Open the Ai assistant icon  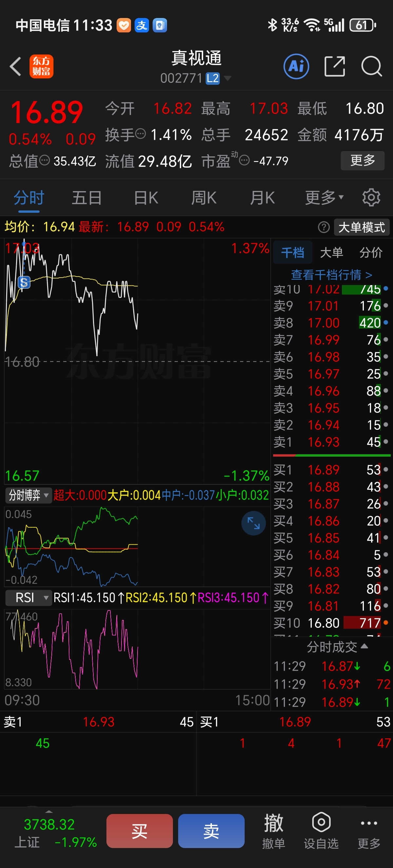pyautogui.click(x=296, y=66)
